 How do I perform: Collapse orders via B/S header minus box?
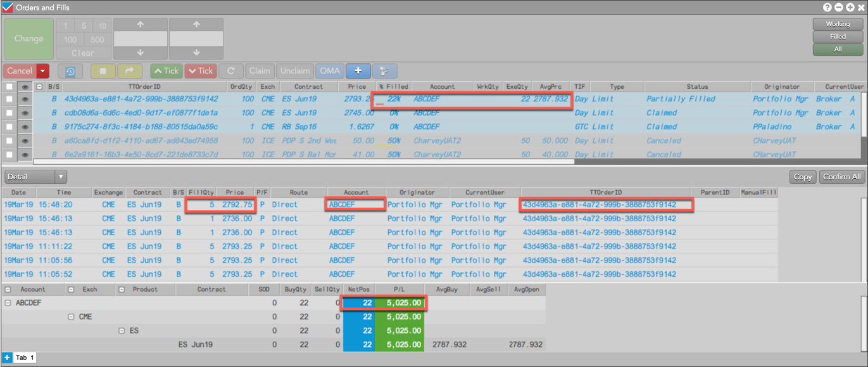39,86
